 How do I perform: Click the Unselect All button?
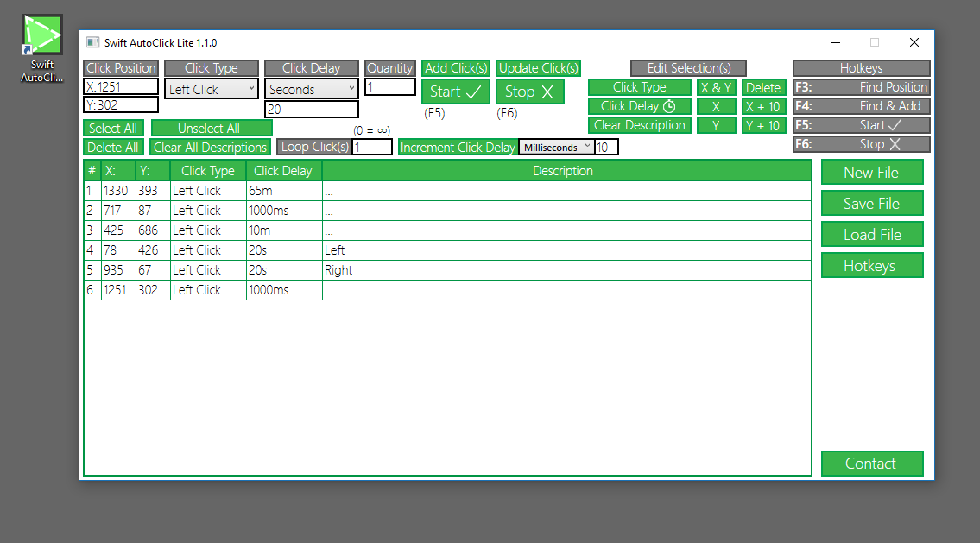click(x=212, y=128)
